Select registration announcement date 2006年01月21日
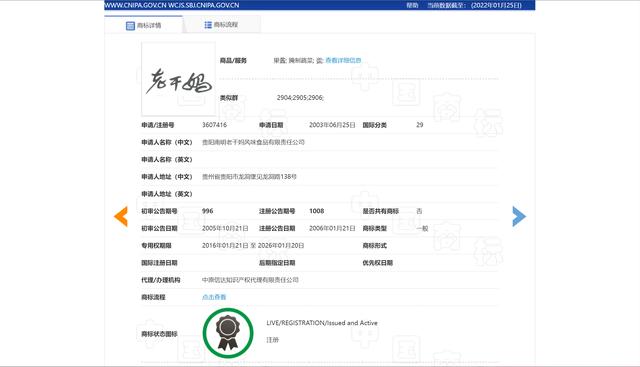 click(x=332, y=228)
